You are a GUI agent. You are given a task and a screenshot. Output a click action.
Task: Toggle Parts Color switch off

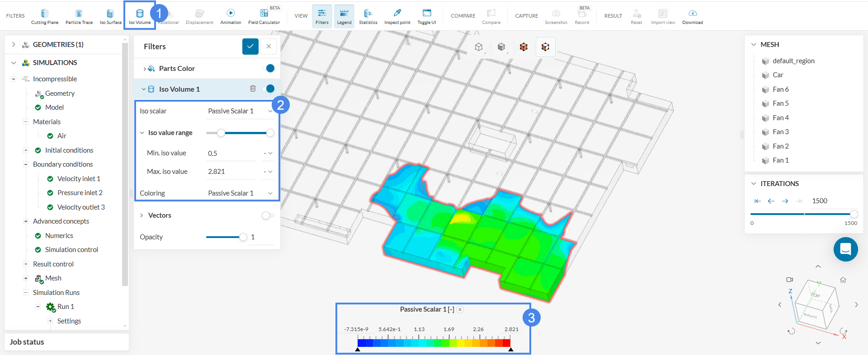click(269, 68)
